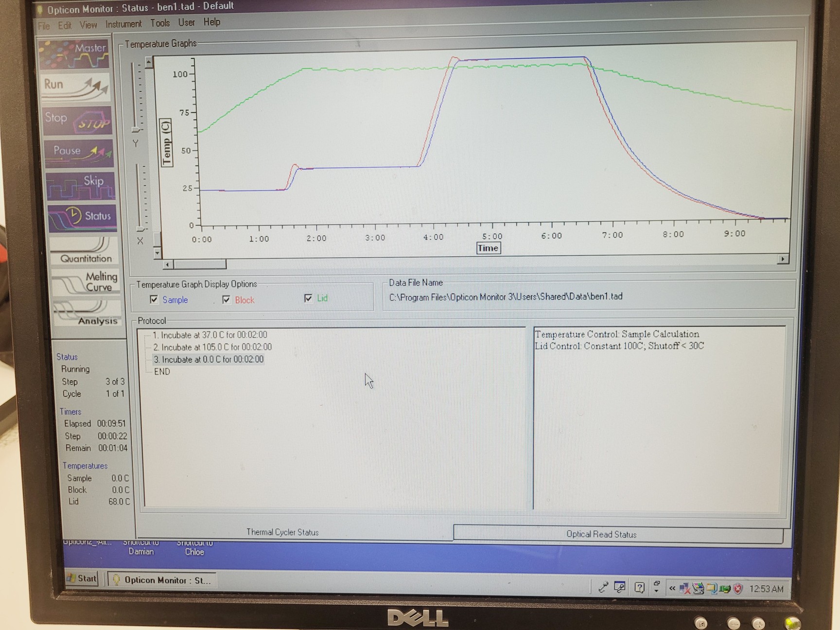Viewport: 840px width, 630px height.
Task: Open the Help menu
Action: (212, 22)
